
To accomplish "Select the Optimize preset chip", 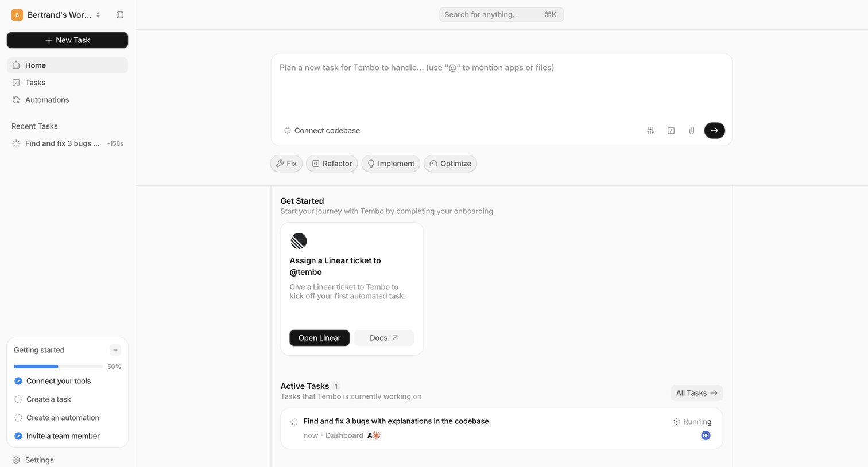I will tap(450, 164).
